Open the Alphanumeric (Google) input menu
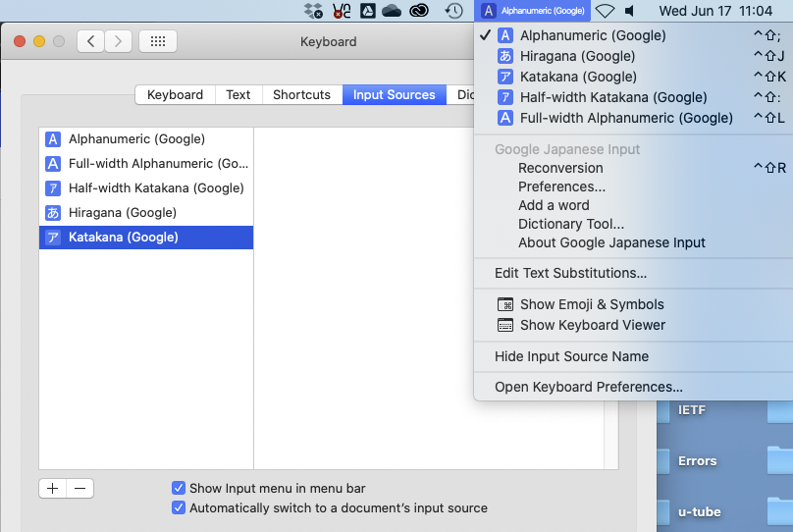The height and width of the screenshot is (532, 793). [533, 11]
